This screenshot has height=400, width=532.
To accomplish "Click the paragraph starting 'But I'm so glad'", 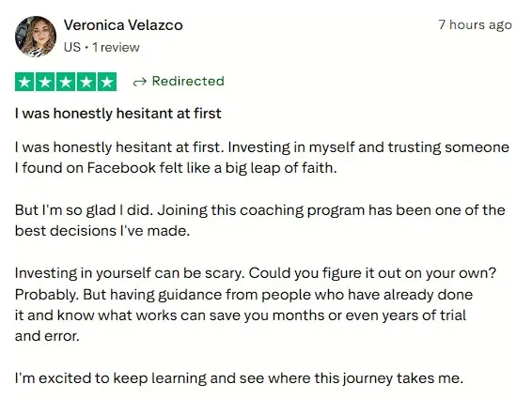I will [x=260, y=221].
